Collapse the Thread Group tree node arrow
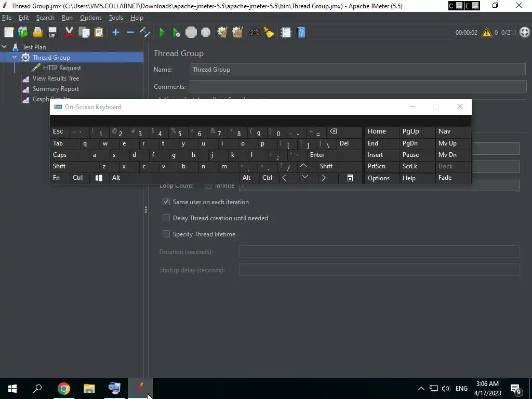Screen dimensions: 532x399 (14, 57)
